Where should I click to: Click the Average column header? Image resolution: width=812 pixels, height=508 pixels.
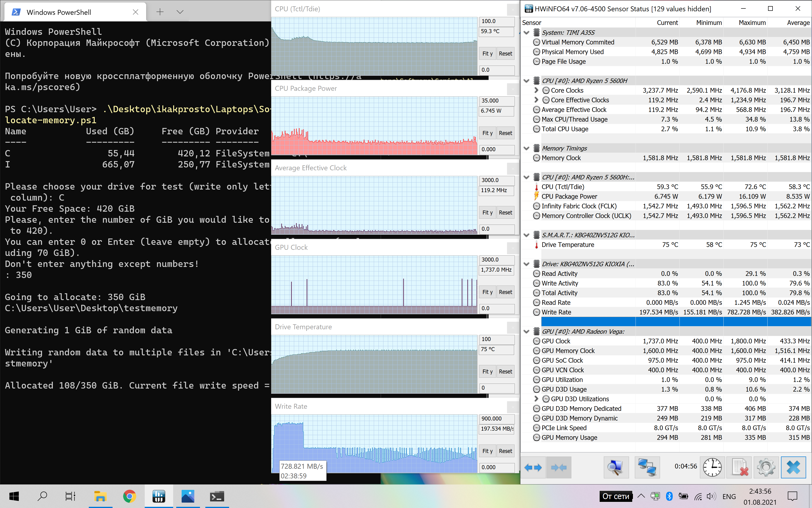(789, 23)
